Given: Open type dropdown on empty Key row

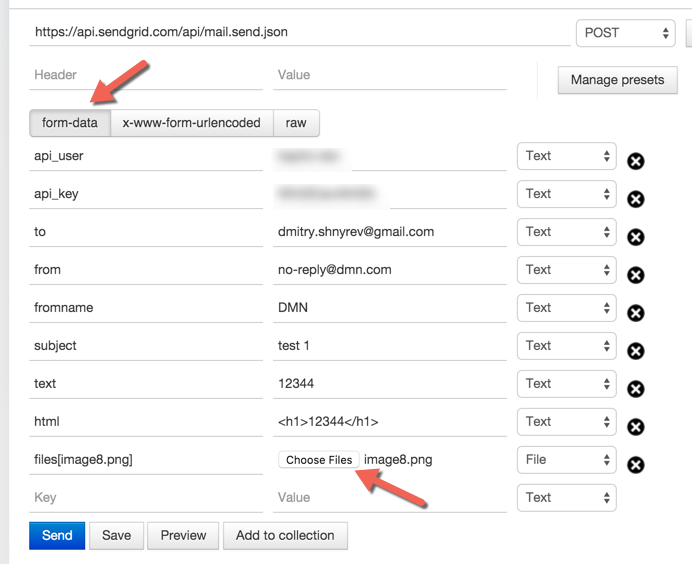Looking at the screenshot, I should pyautogui.click(x=567, y=498).
